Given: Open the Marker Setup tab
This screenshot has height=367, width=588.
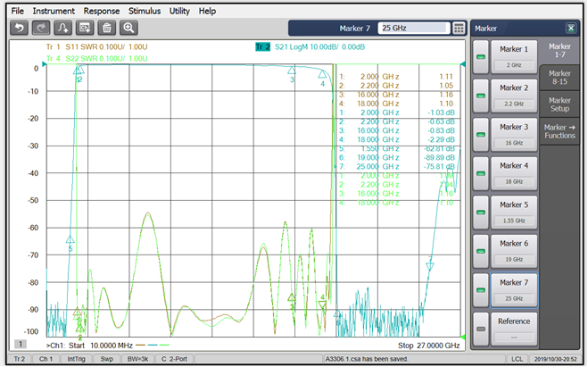Looking at the screenshot, I should 559,105.
